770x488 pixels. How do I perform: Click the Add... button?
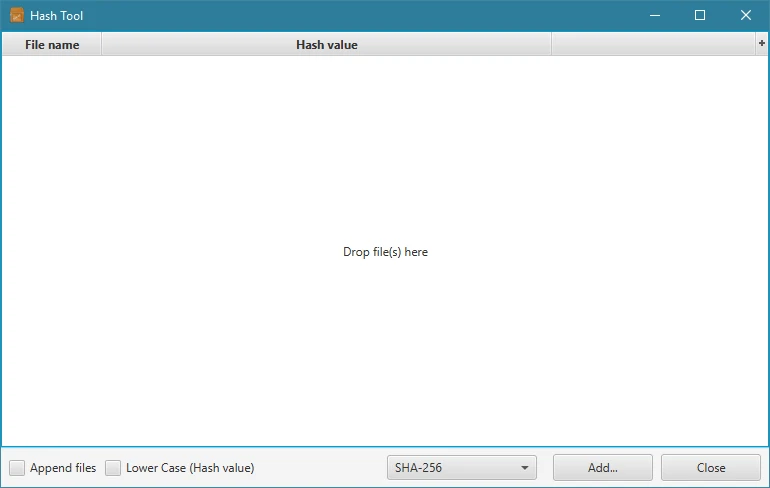point(603,467)
